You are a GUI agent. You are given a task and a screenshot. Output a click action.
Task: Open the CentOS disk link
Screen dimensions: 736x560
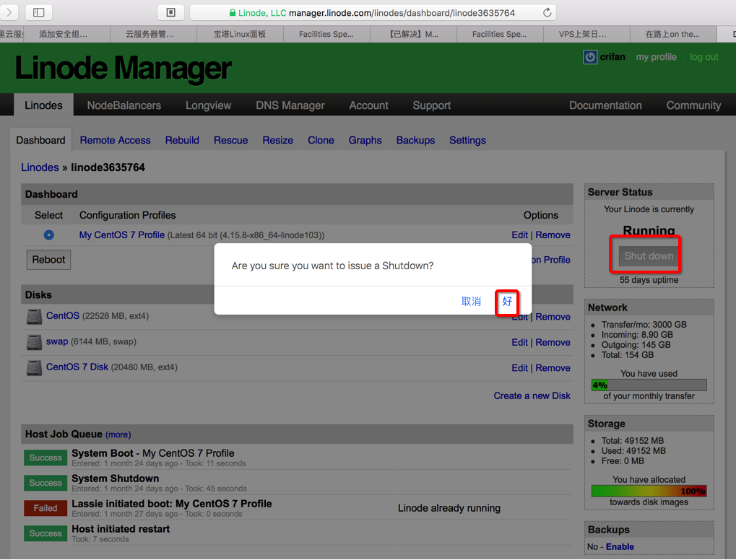62,315
